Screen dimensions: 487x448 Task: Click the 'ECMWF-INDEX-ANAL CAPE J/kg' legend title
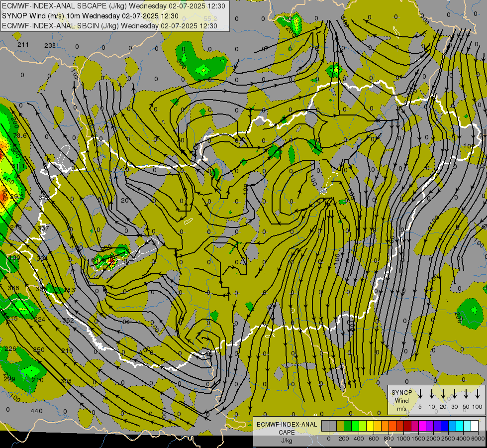pos(287,433)
